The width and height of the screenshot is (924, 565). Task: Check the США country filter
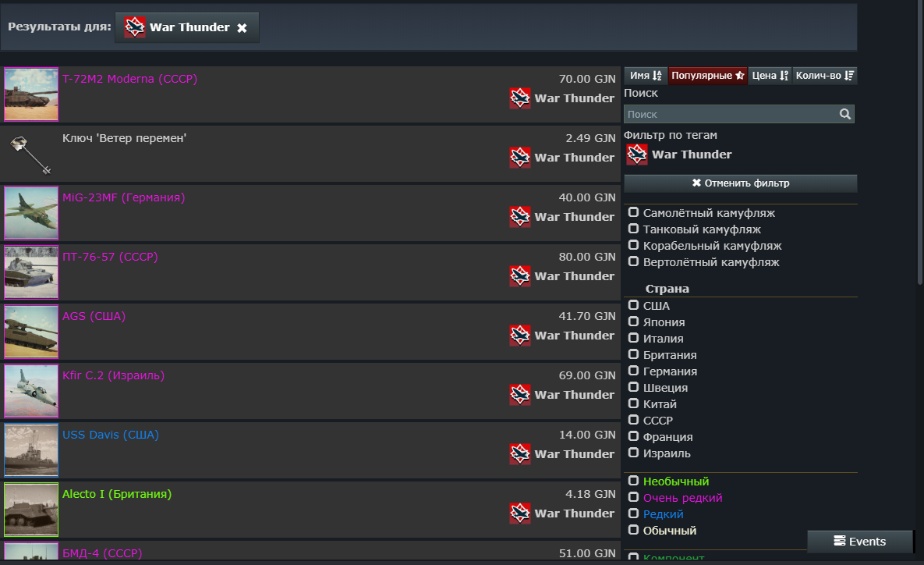[633, 305]
